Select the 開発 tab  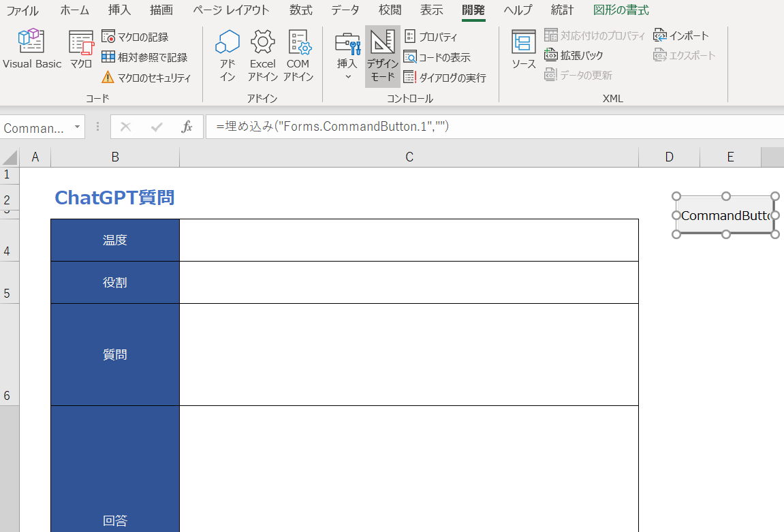(x=473, y=10)
